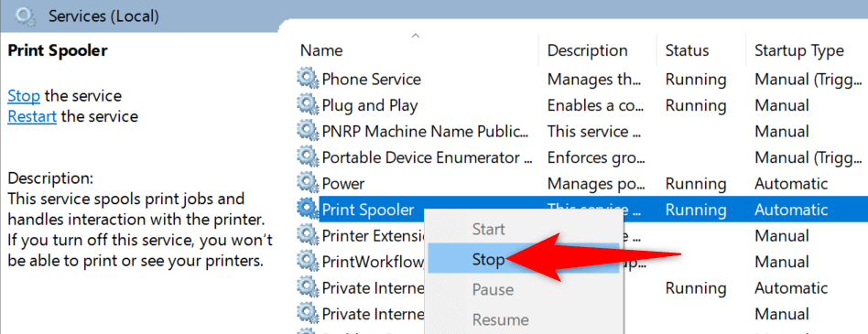Click the Services (Local) header gear icon
Screen dimensions: 868x334
tap(25, 16)
